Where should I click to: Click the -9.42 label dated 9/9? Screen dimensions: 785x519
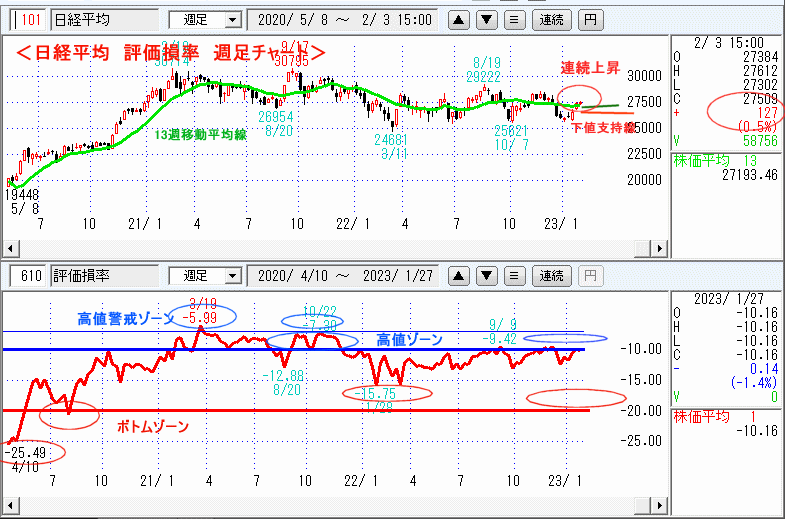pyautogui.click(x=499, y=339)
